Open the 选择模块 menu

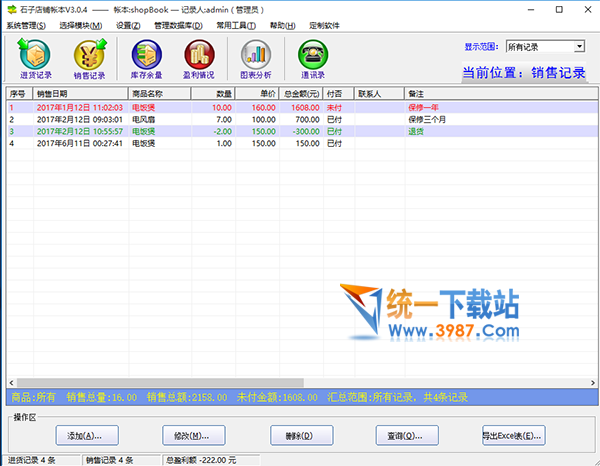[80, 25]
